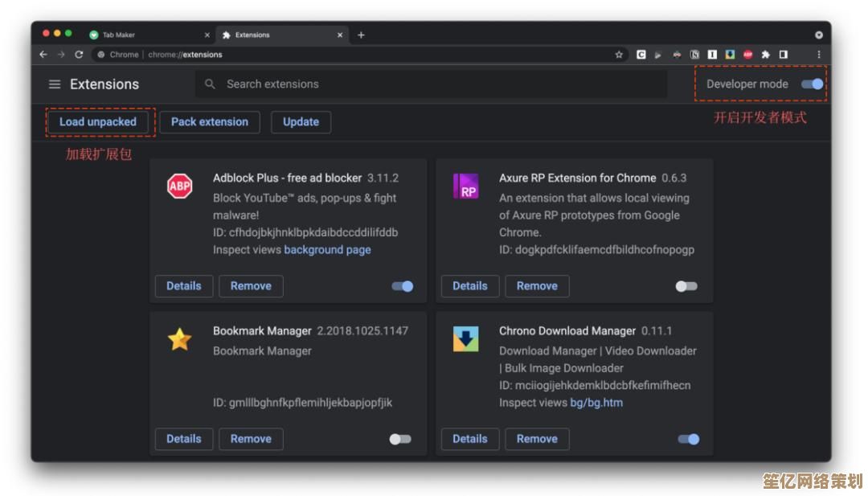Toggle Developer mode switch
The image size is (868, 496).
click(812, 84)
